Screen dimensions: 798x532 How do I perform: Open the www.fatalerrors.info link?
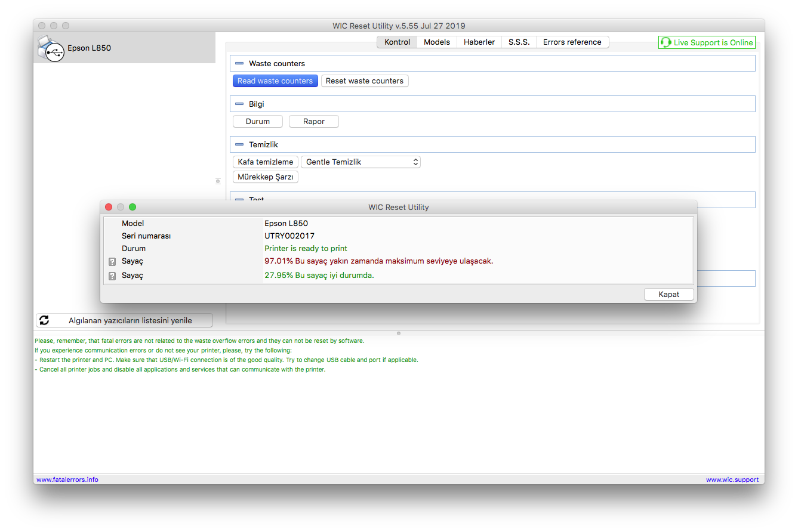(x=67, y=480)
